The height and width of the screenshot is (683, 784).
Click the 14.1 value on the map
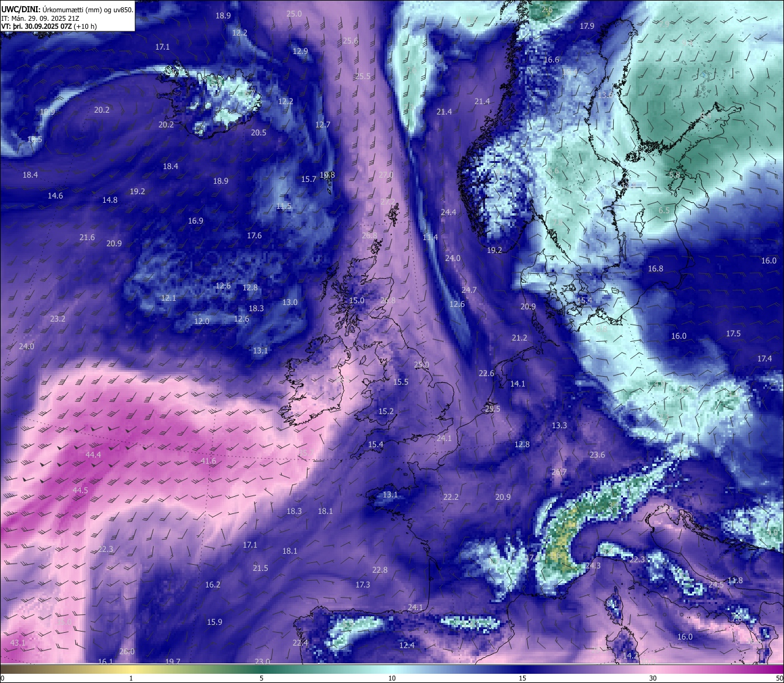pos(518,383)
